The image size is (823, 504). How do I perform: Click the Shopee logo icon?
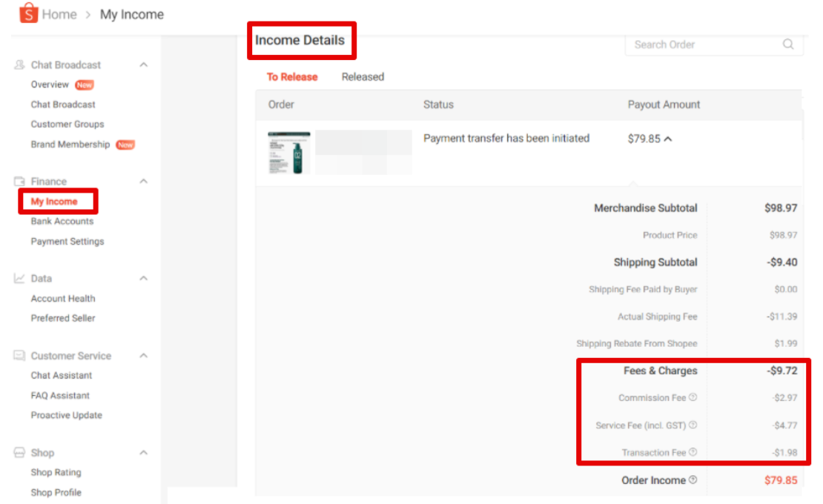point(28,13)
